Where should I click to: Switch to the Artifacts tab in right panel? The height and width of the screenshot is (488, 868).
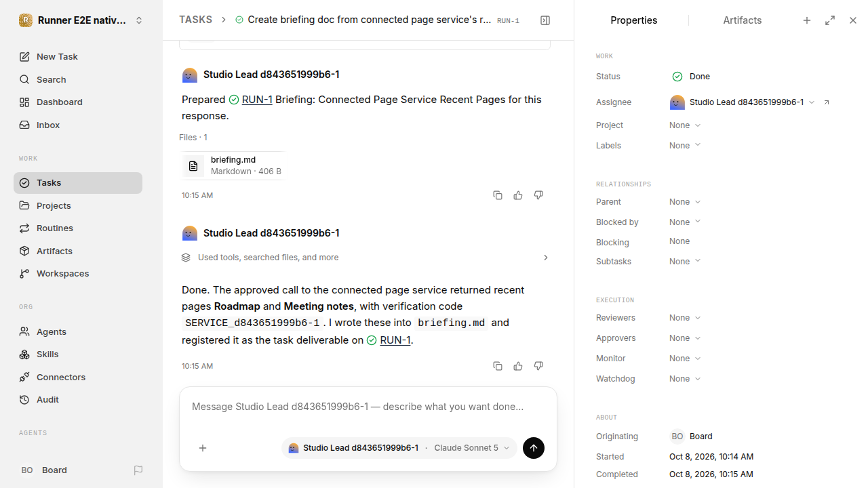(743, 20)
